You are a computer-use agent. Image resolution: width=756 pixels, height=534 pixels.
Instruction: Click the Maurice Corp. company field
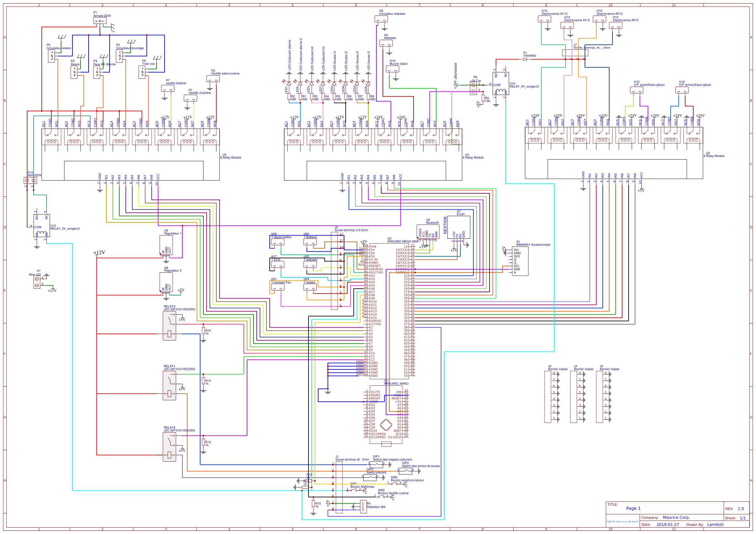tap(676, 518)
